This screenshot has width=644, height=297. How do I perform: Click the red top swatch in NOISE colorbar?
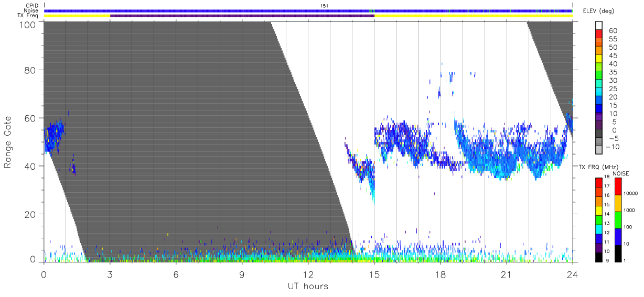coord(618,186)
